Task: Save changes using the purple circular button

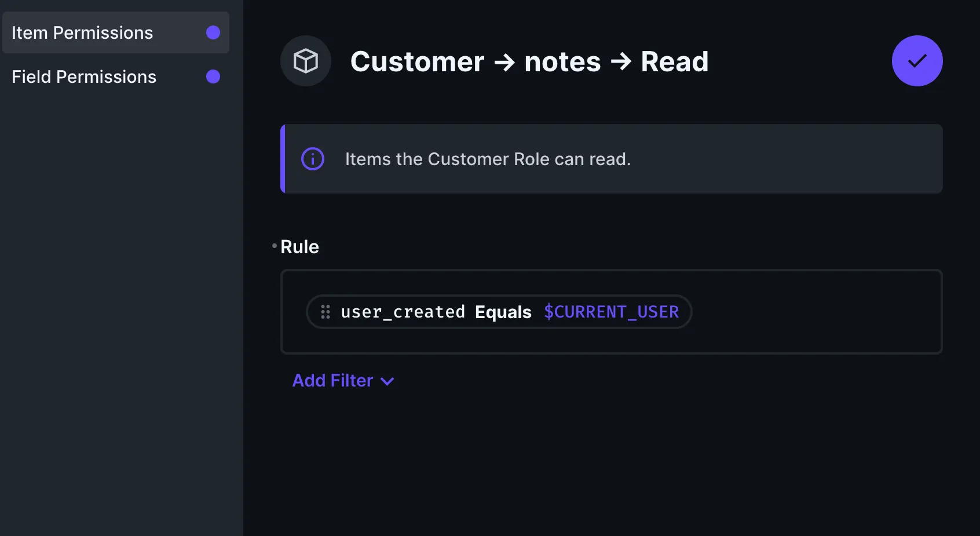Action: tap(917, 60)
